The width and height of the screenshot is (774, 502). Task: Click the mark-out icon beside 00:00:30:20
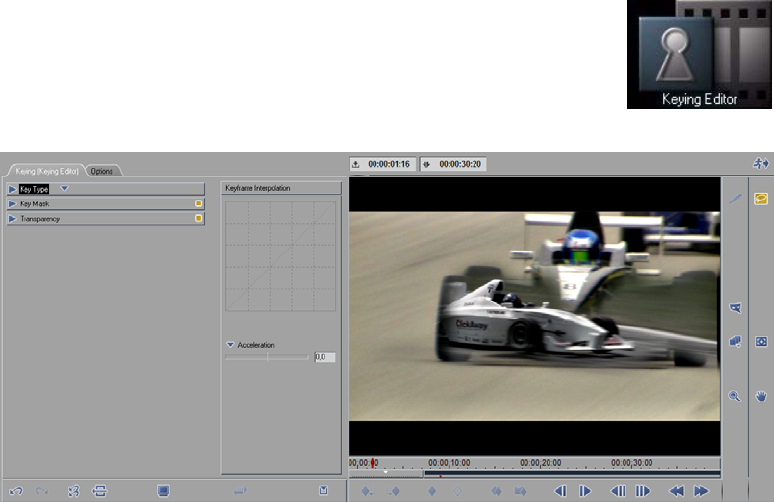tap(426, 164)
